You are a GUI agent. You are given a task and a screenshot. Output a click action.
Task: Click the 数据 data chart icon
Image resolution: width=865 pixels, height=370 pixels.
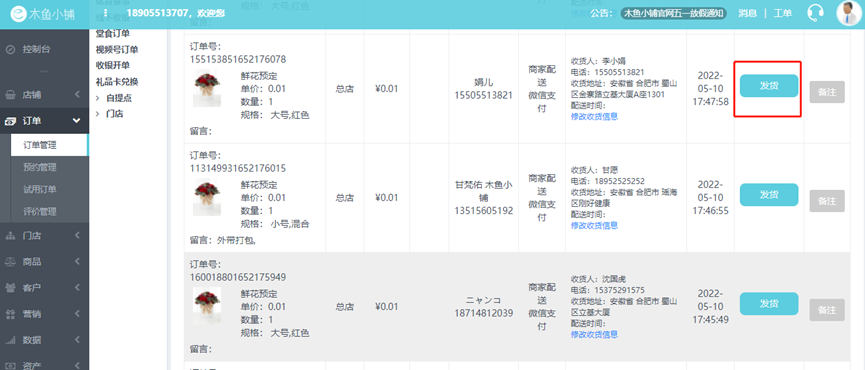tap(10, 340)
